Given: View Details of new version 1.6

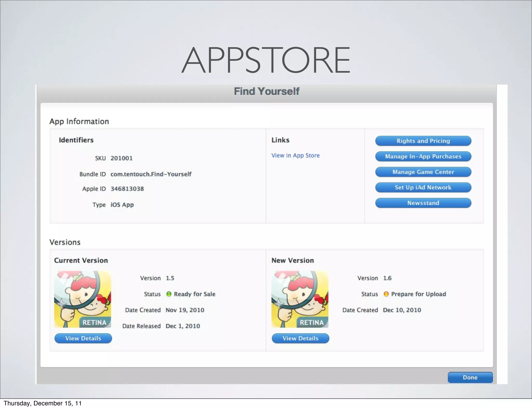Looking at the screenshot, I should (301, 338).
